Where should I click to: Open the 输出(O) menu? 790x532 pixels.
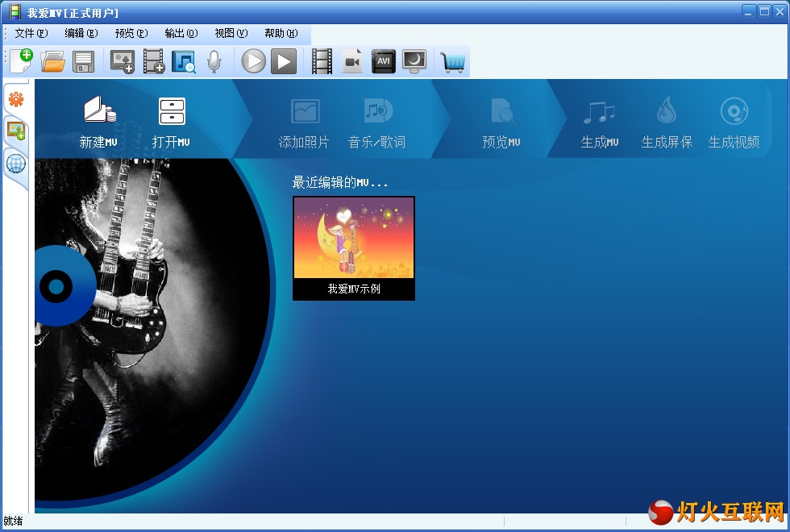pyautogui.click(x=181, y=33)
